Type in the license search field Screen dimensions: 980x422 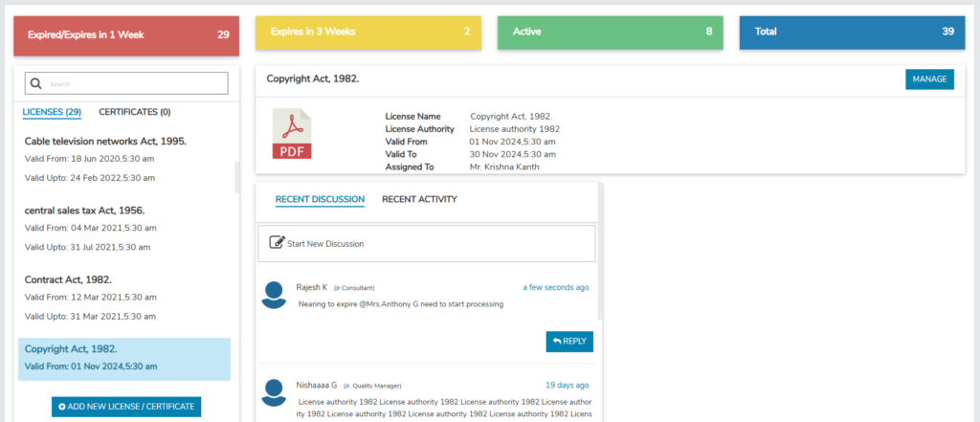click(134, 84)
